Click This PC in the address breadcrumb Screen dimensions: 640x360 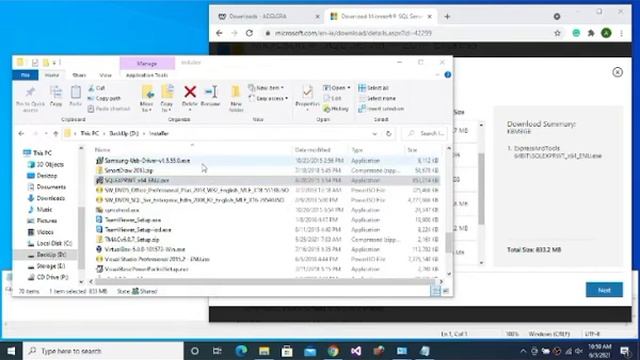click(x=89, y=133)
